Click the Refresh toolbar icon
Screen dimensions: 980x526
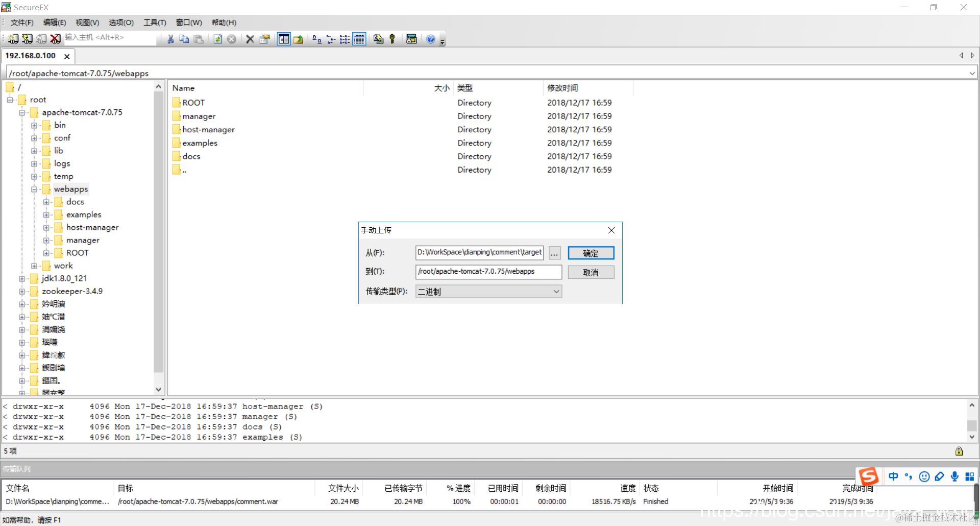tap(218, 39)
